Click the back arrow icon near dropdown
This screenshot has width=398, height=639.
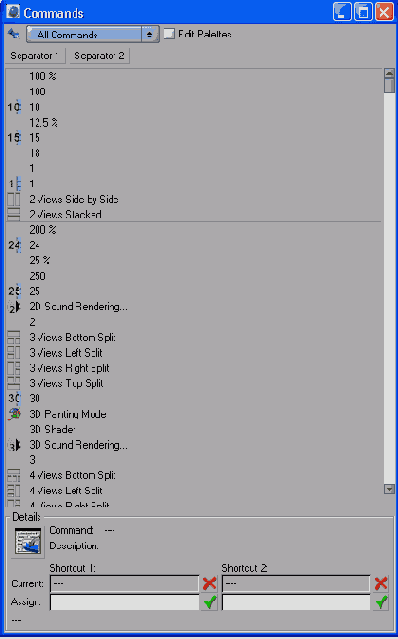13,33
